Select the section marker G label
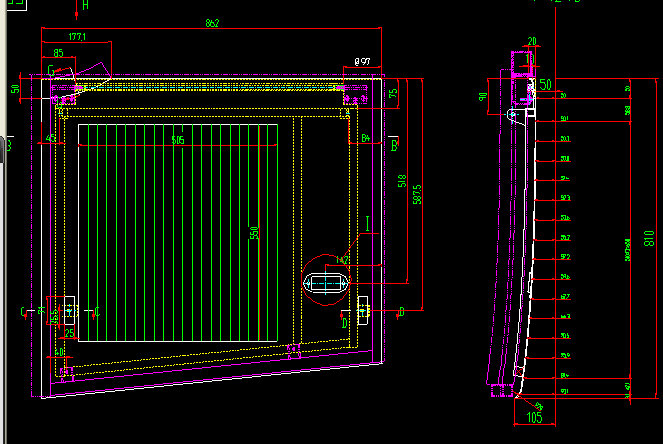Image resolution: width=663 pixels, height=444 pixels. coord(50,68)
